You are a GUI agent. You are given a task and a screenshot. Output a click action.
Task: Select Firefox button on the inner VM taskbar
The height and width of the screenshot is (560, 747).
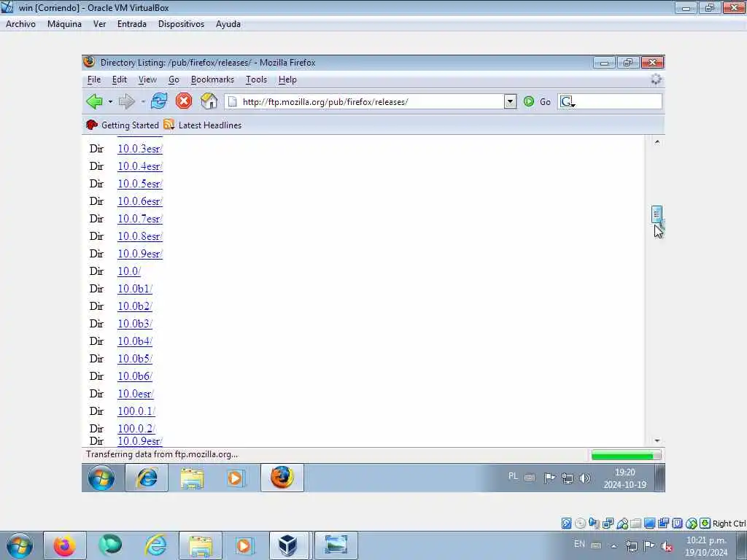click(282, 478)
